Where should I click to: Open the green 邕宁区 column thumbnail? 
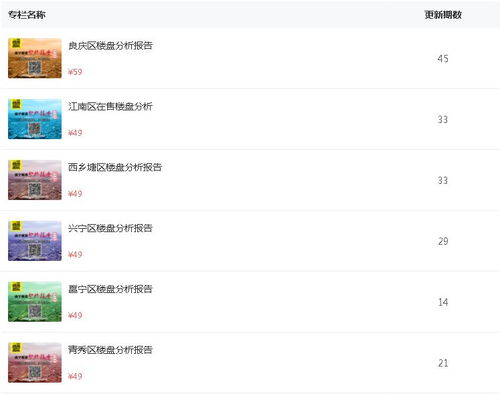pos(35,302)
